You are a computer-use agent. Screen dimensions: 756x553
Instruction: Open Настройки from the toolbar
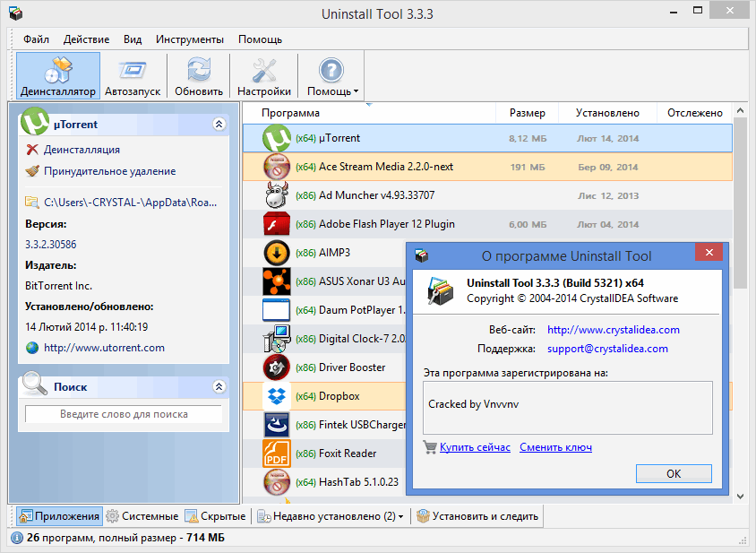(263, 76)
